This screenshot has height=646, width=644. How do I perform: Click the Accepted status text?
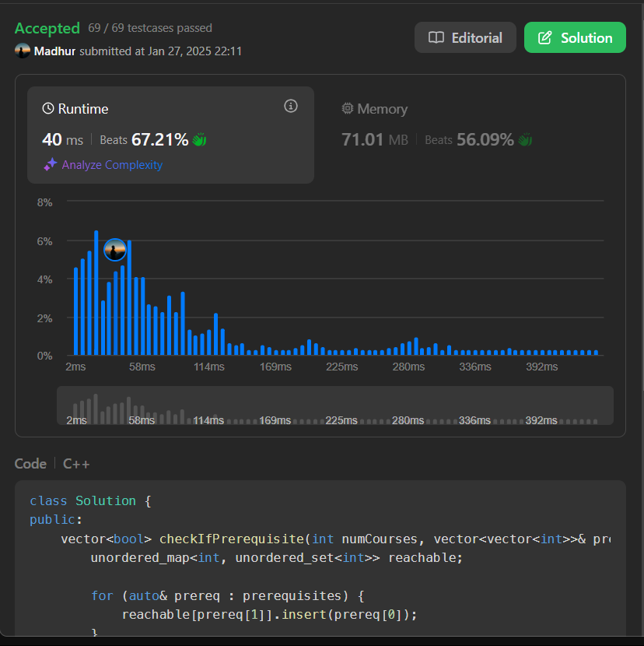(47, 28)
